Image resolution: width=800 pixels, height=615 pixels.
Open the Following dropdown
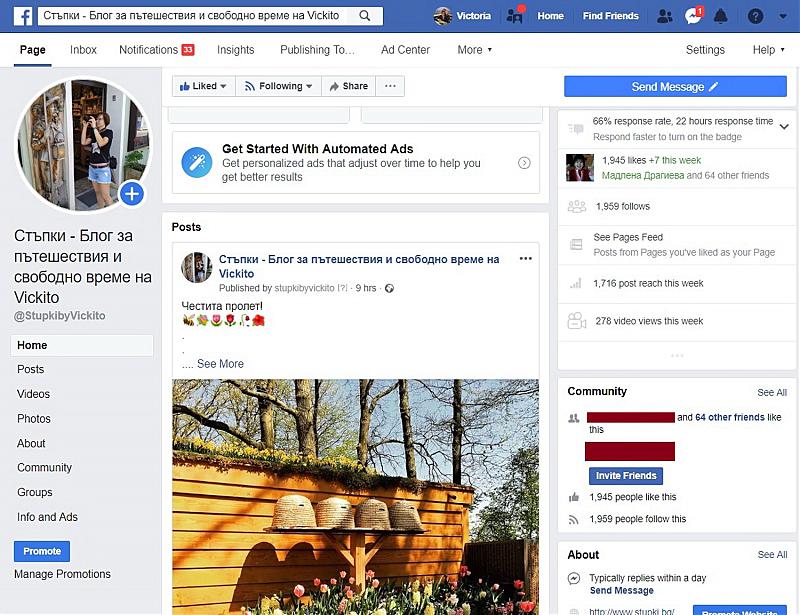click(x=279, y=86)
